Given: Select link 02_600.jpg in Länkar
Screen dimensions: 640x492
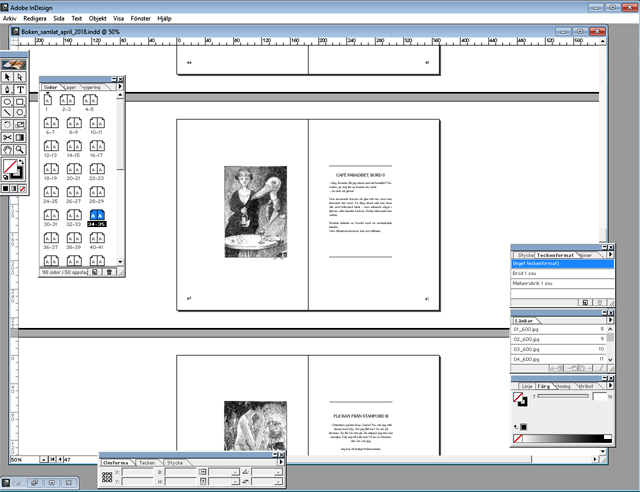Looking at the screenshot, I should (558, 339).
